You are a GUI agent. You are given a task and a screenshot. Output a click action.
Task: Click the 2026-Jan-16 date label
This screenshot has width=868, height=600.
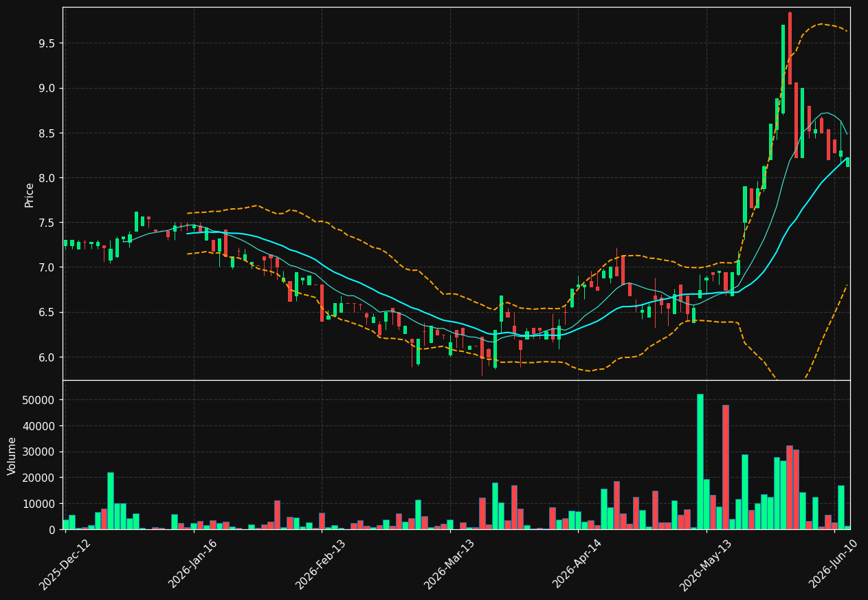point(194,564)
